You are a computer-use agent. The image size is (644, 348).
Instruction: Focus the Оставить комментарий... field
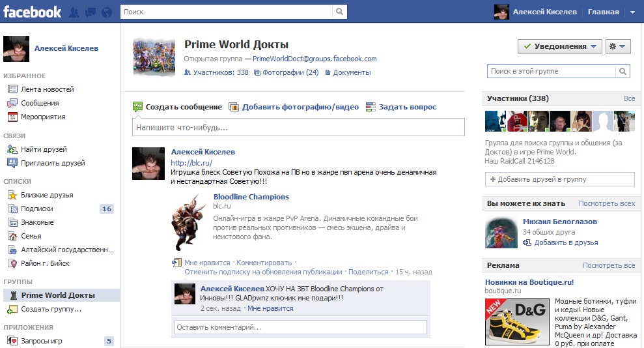pyautogui.click(x=301, y=327)
